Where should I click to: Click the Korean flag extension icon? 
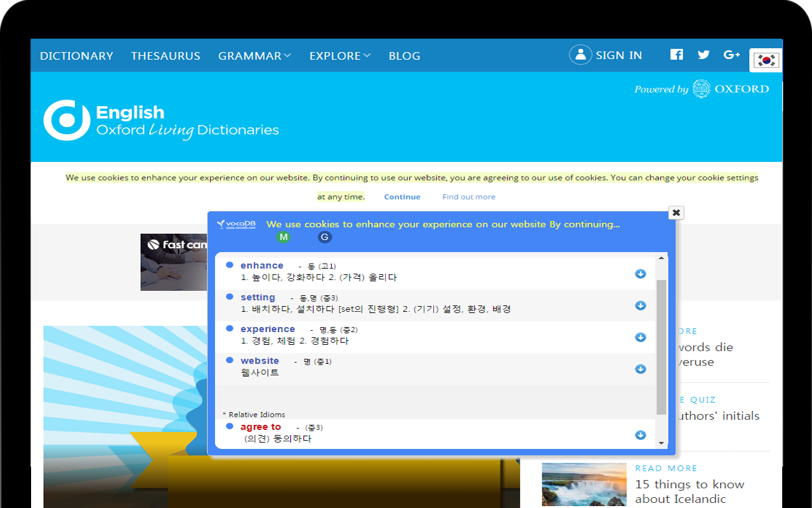[x=766, y=60]
